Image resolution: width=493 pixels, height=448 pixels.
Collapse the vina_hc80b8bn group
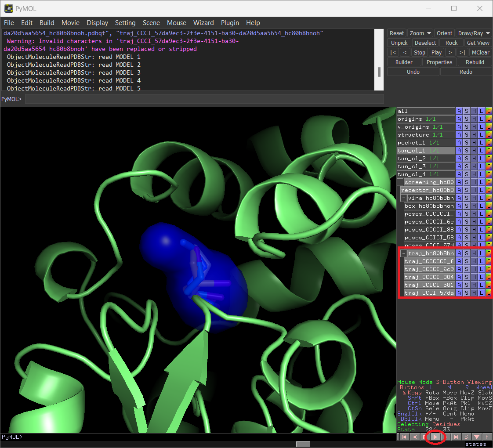tap(403, 198)
